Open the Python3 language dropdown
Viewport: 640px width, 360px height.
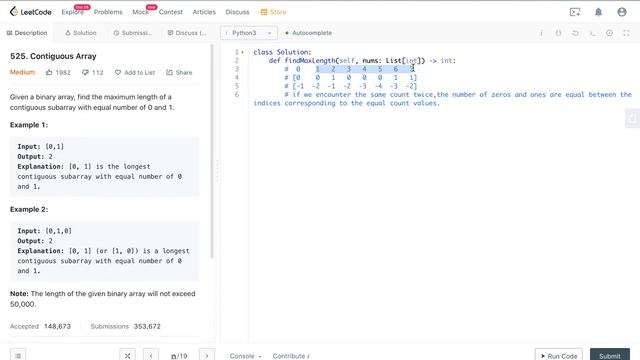[249, 33]
